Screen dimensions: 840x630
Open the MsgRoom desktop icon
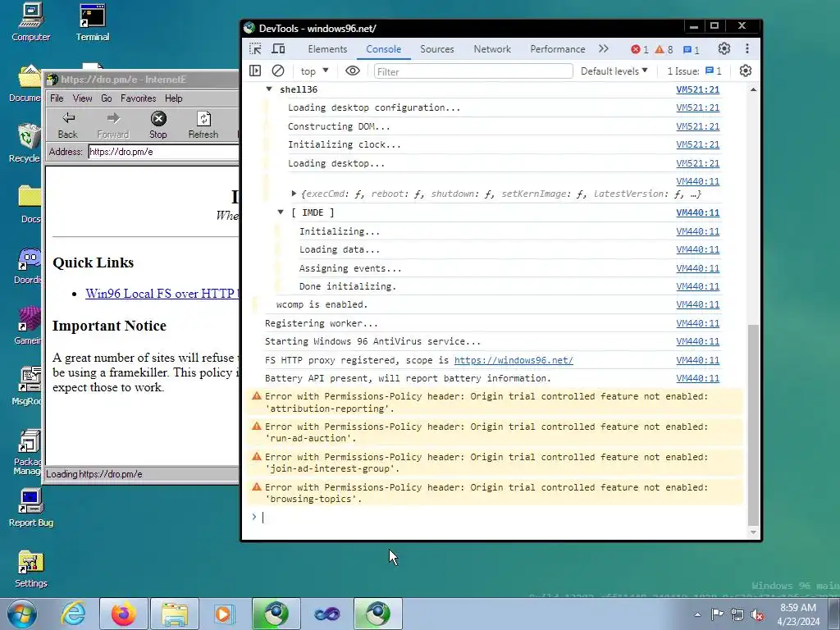(x=29, y=386)
